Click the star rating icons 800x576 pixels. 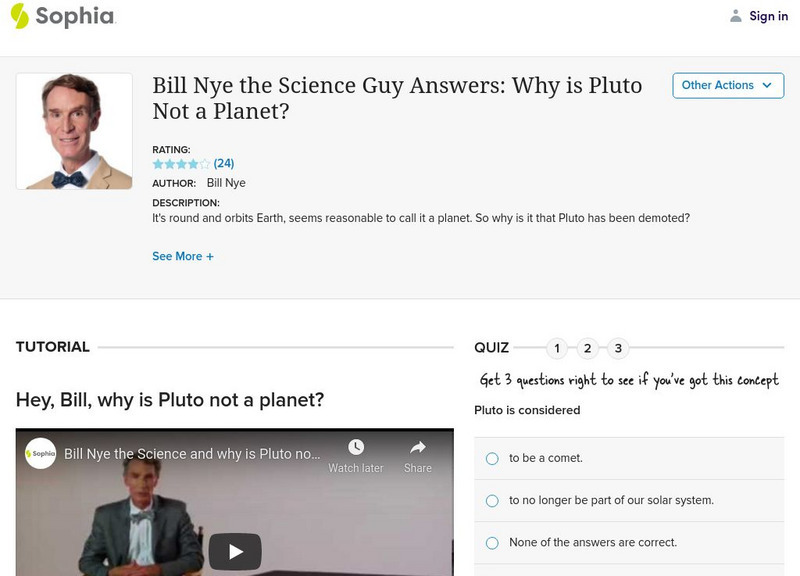pyautogui.click(x=181, y=164)
